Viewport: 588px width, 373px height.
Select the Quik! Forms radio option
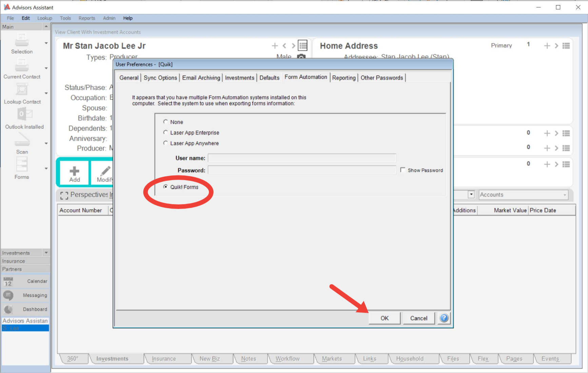click(165, 187)
